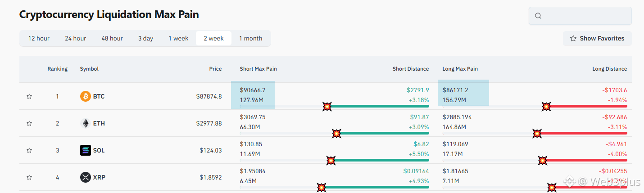Click the Bitcoin coin logo icon
This screenshot has width=644, height=193.
[x=86, y=96]
